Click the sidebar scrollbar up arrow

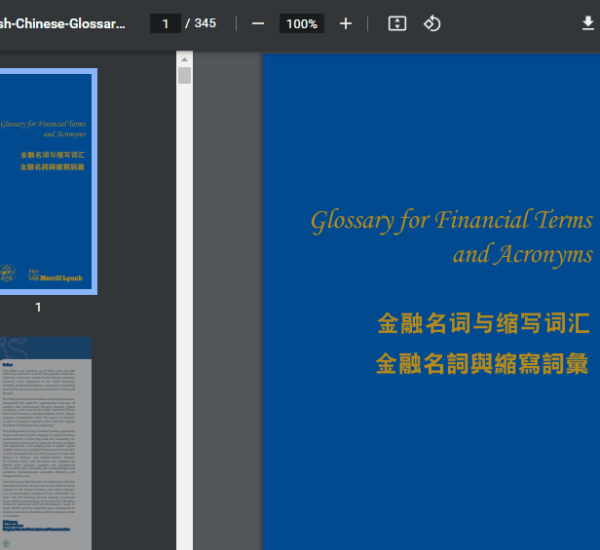click(x=184, y=59)
